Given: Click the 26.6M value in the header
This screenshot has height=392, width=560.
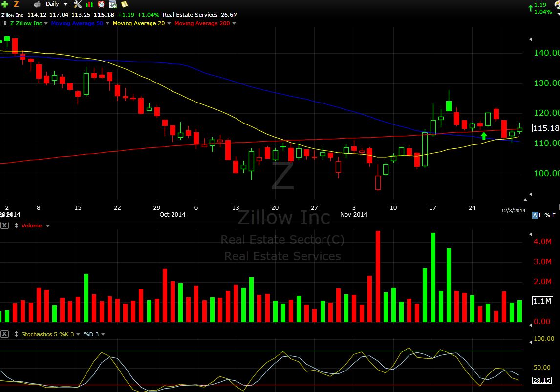Looking at the screenshot, I should pyautogui.click(x=229, y=15).
